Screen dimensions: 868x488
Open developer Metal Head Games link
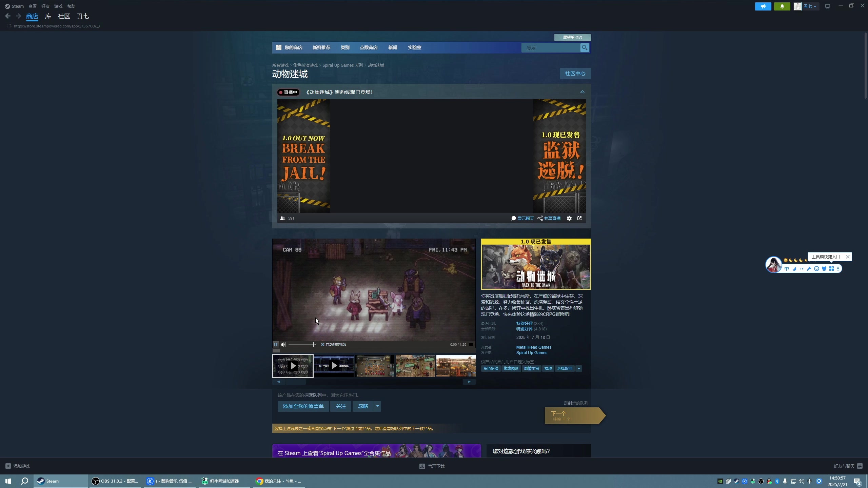point(534,347)
